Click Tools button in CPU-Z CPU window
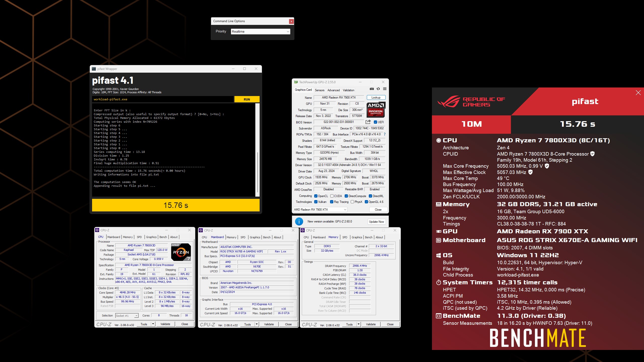 (x=144, y=324)
